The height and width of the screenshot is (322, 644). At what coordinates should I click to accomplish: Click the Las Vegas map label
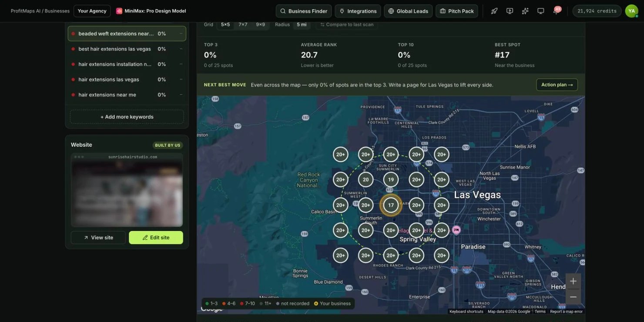click(x=477, y=195)
